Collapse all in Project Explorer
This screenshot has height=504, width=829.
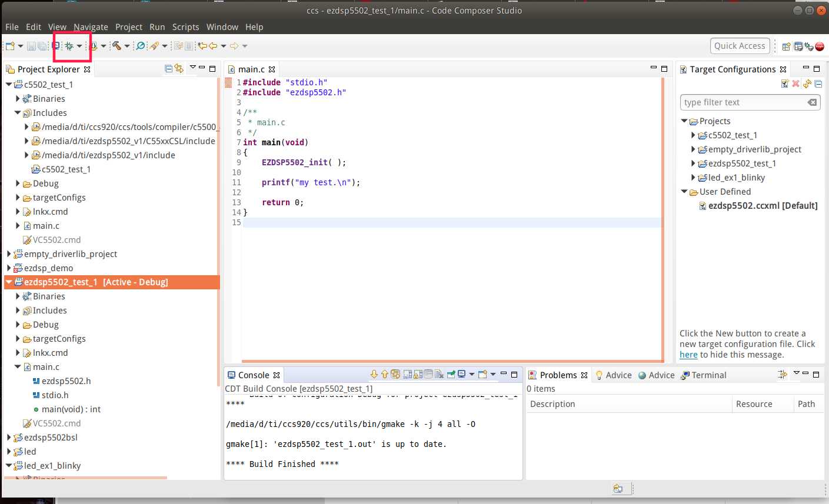click(x=169, y=69)
